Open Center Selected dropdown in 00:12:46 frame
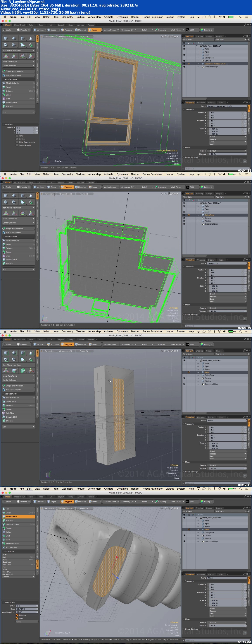252x644 pixels. [19, 380]
